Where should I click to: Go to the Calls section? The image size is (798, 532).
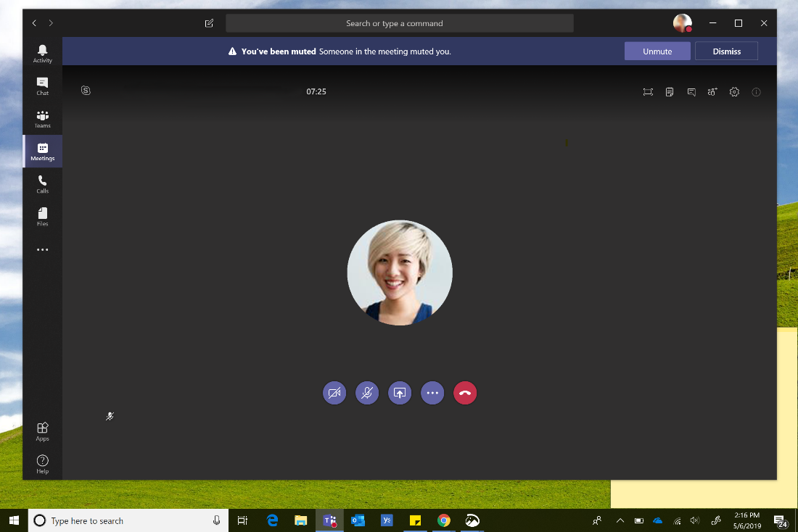click(42, 183)
